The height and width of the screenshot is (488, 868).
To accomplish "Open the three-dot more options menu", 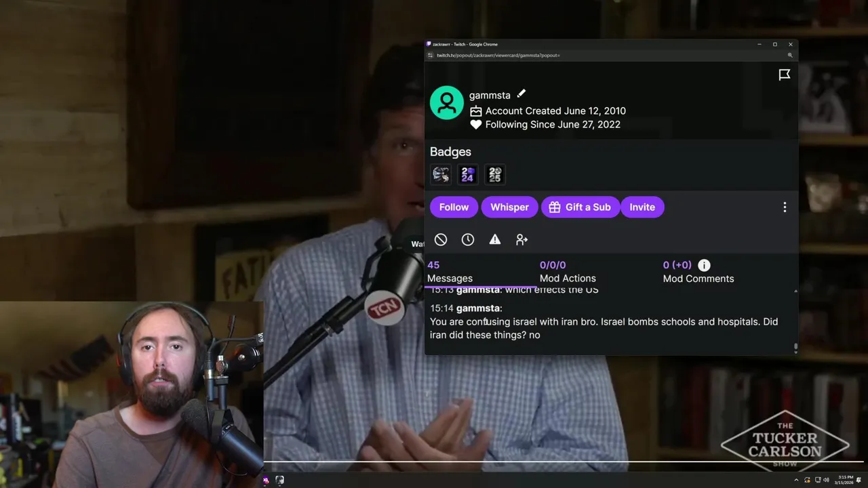I will tap(785, 207).
